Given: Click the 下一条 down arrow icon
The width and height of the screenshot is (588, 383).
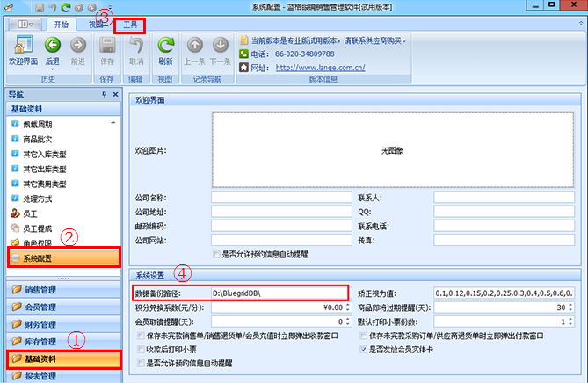Looking at the screenshot, I should 220,46.
